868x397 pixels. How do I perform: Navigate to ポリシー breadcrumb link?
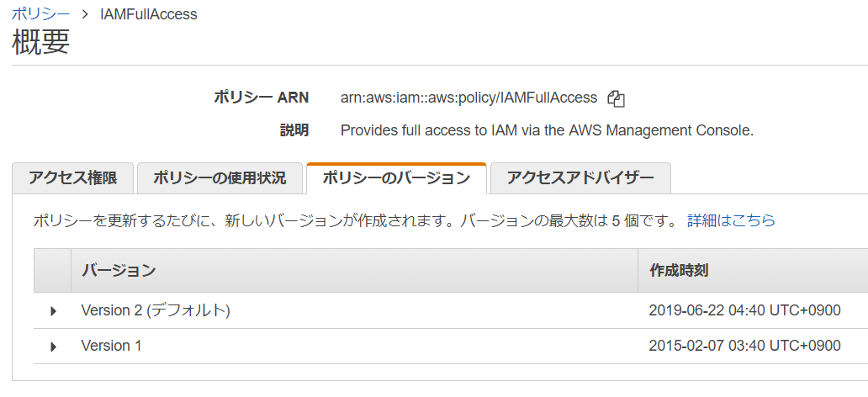[40, 14]
